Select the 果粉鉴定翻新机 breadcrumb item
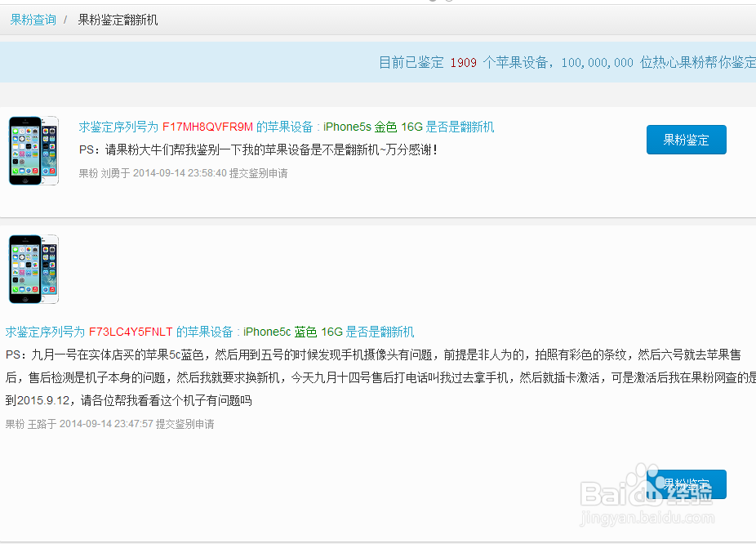 (118, 20)
